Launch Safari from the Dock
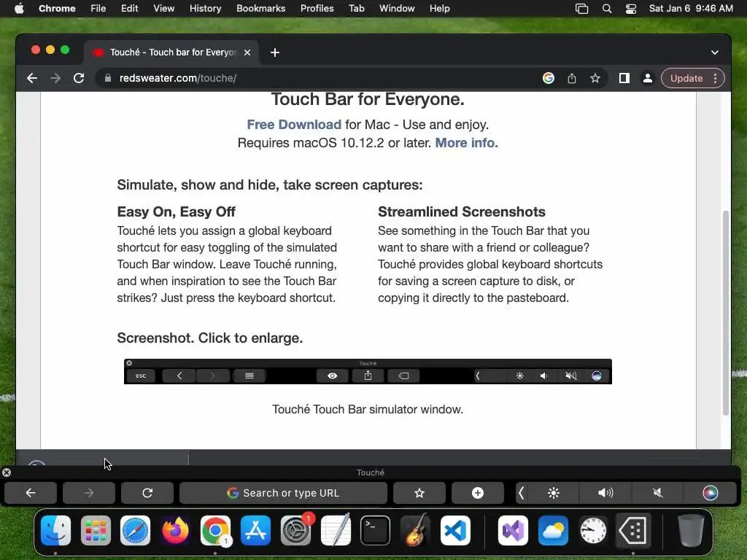The height and width of the screenshot is (560, 747). 135,531
